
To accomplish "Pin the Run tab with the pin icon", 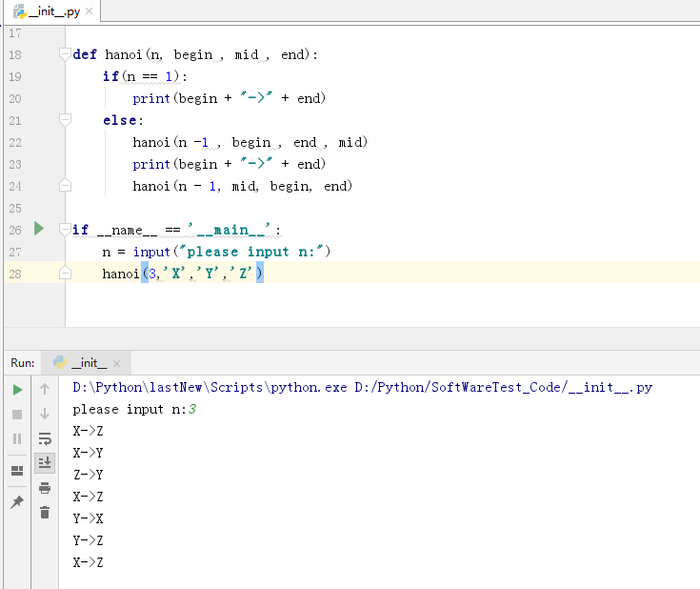I will click(17, 502).
